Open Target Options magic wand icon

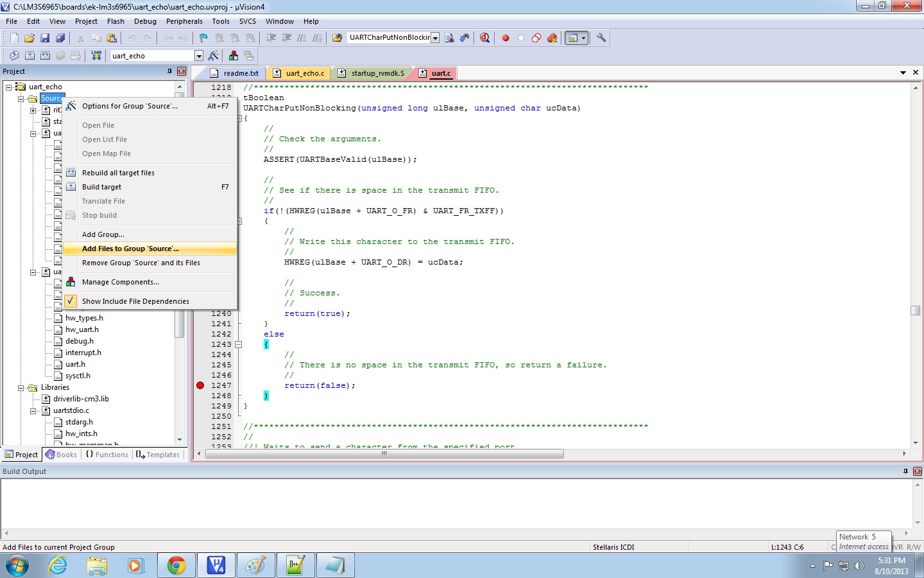(x=214, y=56)
